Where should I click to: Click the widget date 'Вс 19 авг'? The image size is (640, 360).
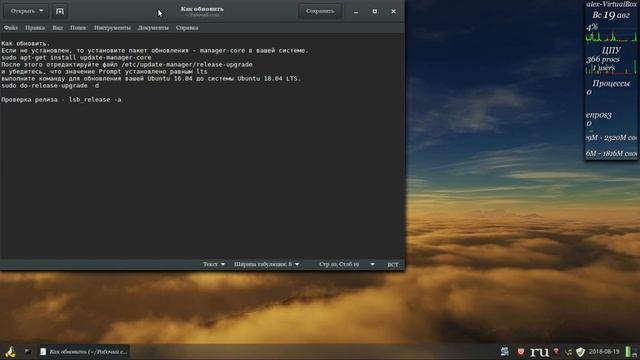click(611, 15)
